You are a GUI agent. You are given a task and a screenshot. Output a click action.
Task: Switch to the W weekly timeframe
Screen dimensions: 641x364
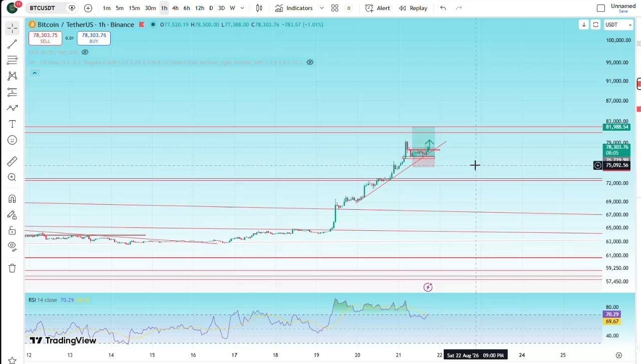point(232,8)
